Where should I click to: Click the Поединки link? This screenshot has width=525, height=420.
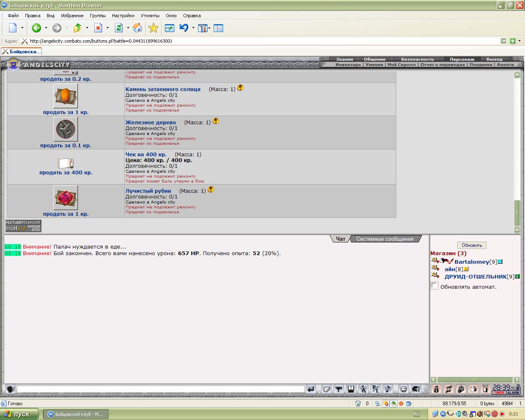pyautogui.click(x=481, y=65)
